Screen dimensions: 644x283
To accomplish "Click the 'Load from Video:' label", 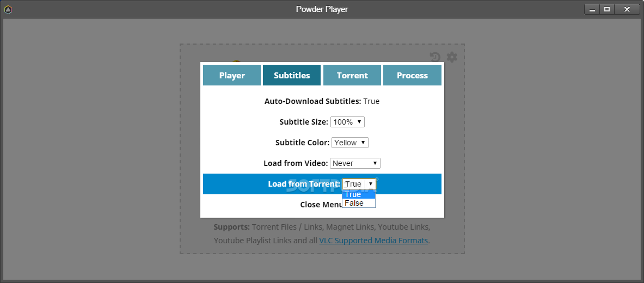I will (296, 163).
